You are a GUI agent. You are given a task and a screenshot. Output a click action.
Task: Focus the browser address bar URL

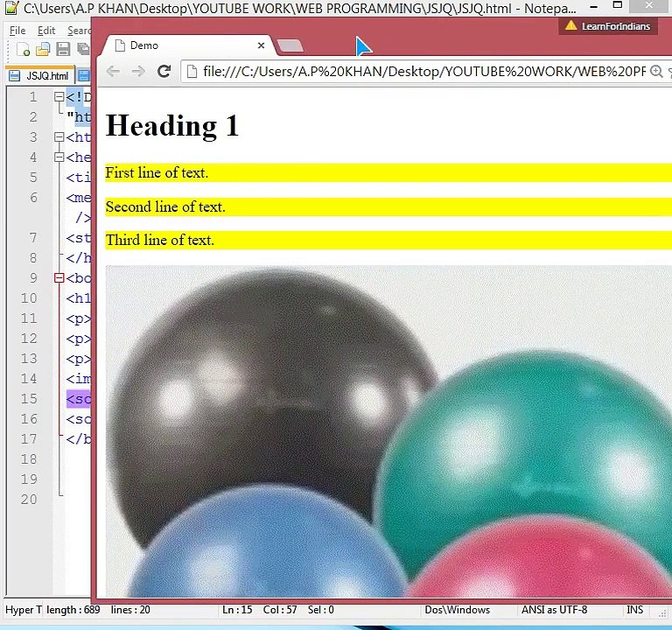[x=423, y=71]
